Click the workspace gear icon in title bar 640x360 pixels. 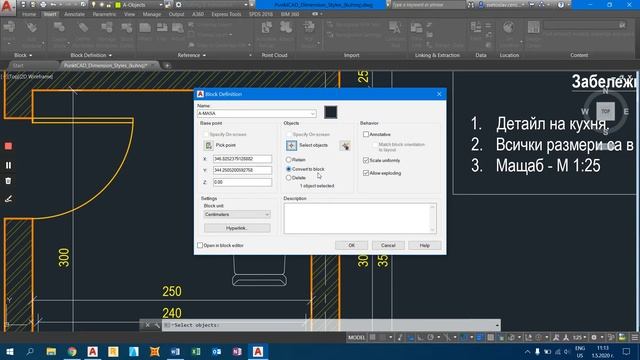pyautogui.click(x=178, y=5)
